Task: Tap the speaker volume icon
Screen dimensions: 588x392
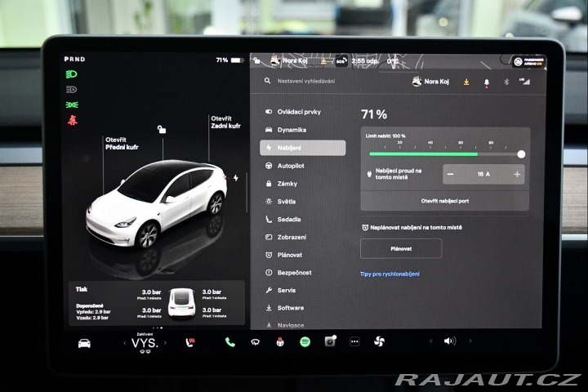Action: click(450, 341)
